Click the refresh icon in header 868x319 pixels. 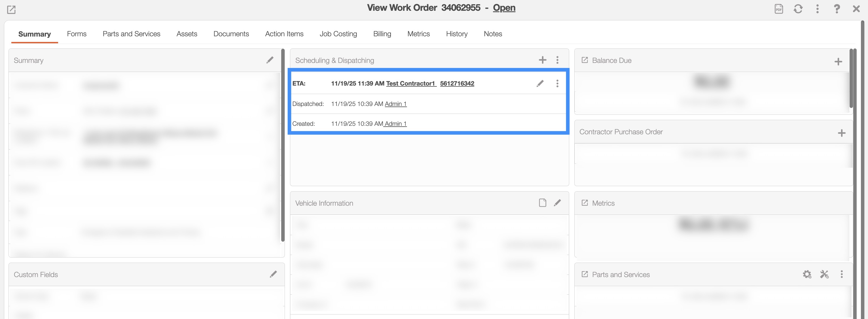click(x=798, y=9)
